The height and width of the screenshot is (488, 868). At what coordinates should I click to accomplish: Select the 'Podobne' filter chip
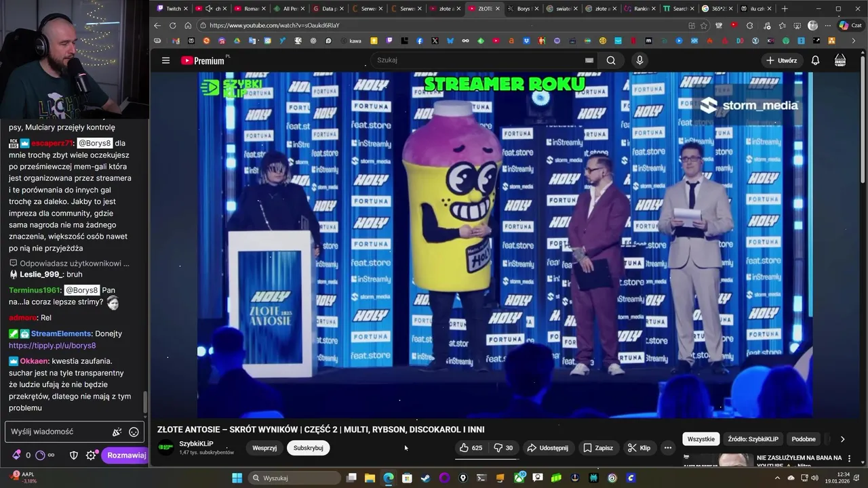[804, 439]
